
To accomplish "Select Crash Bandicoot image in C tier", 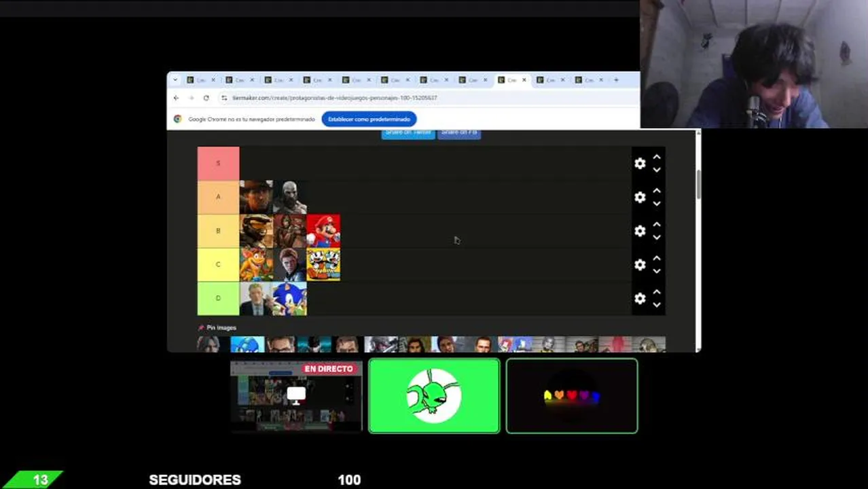I will pos(256,265).
